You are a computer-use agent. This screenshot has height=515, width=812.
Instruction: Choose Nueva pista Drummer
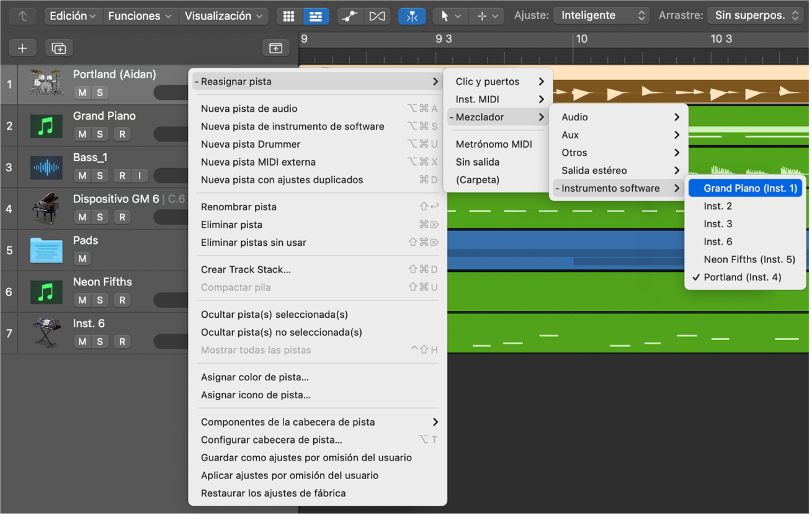click(318, 145)
